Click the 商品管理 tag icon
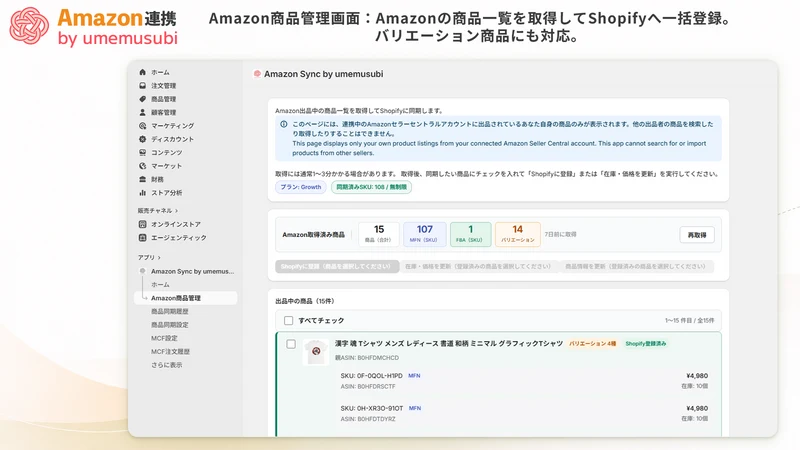The width and height of the screenshot is (800, 450). pyautogui.click(x=142, y=99)
